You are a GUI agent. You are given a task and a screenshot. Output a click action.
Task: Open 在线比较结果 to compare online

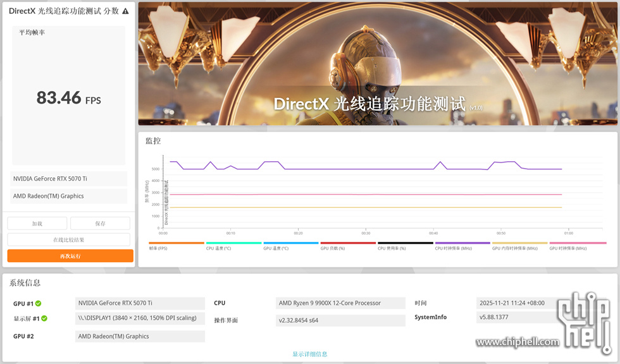tap(68, 240)
